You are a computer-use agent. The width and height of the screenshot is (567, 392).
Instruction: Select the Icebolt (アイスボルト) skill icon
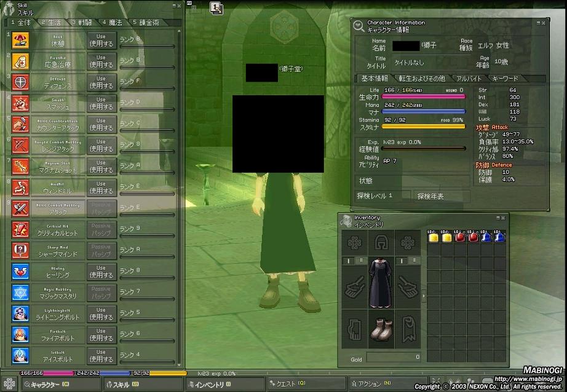point(20,356)
